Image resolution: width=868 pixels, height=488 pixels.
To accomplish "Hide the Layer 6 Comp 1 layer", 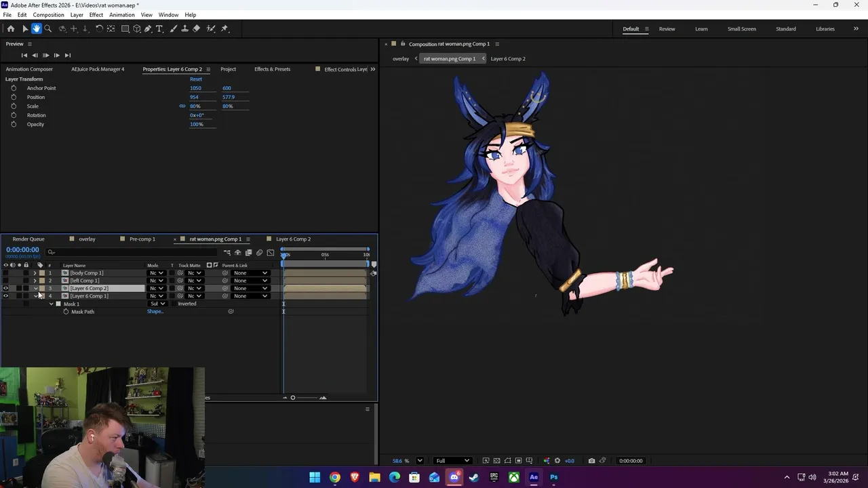I will click(6, 296).
